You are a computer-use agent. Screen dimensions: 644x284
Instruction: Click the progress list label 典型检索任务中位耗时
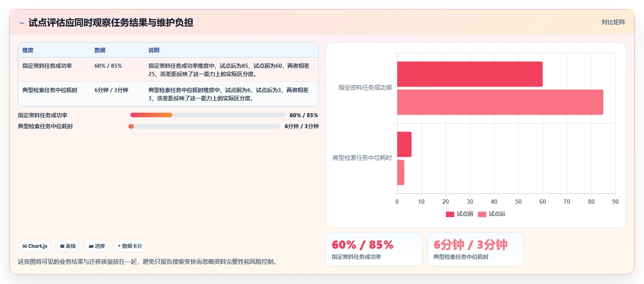point(45,126)
